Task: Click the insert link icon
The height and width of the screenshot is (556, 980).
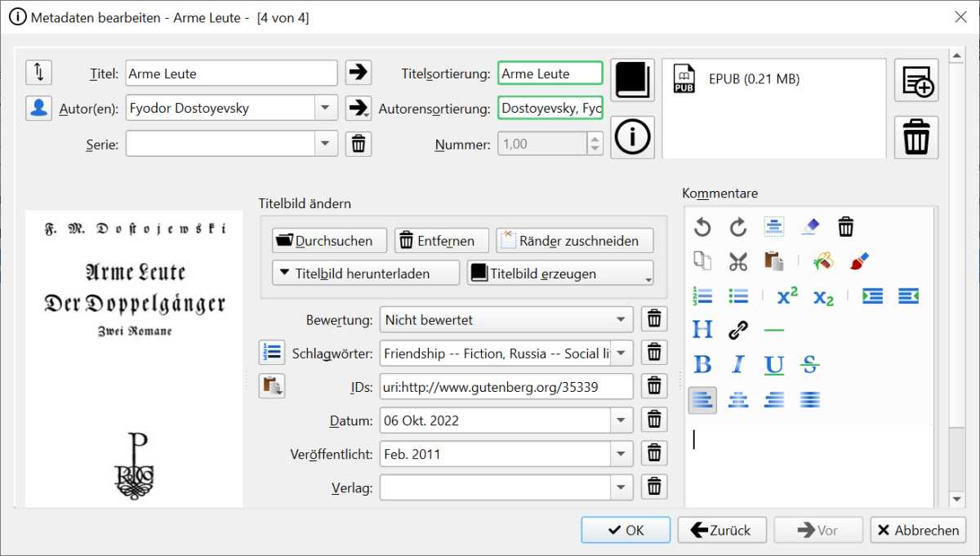Action: click(738, 330)
